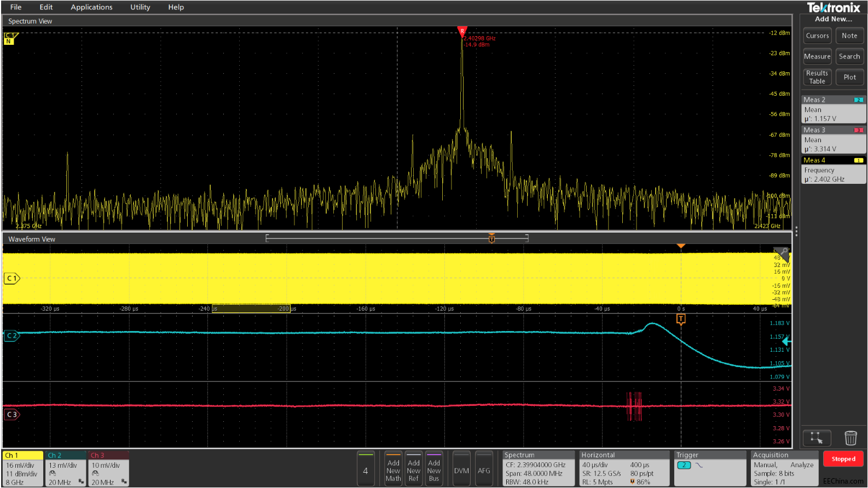
Task: Select the Meas 2 Mean badge
Action: click(834, 109)
